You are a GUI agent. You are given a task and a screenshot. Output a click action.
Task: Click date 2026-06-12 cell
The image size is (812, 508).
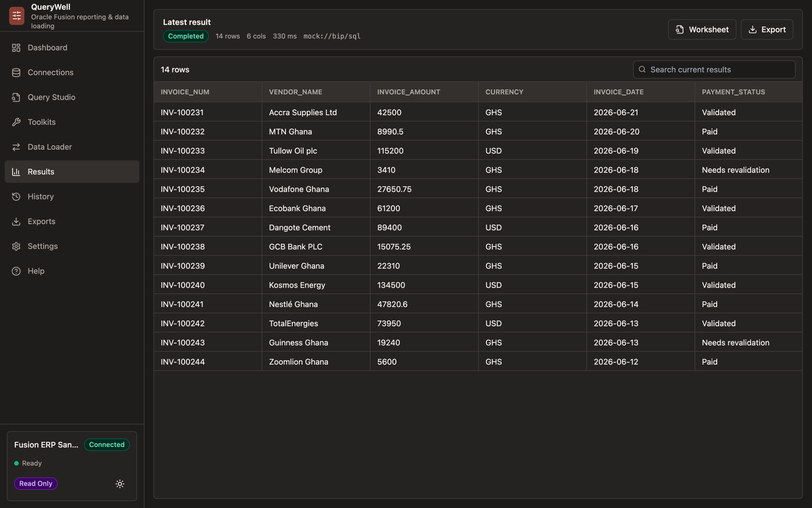pos(640,362)
